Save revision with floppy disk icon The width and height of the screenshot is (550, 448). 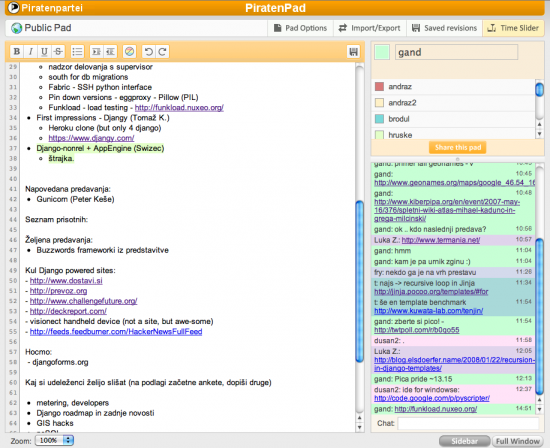point(354,52)
